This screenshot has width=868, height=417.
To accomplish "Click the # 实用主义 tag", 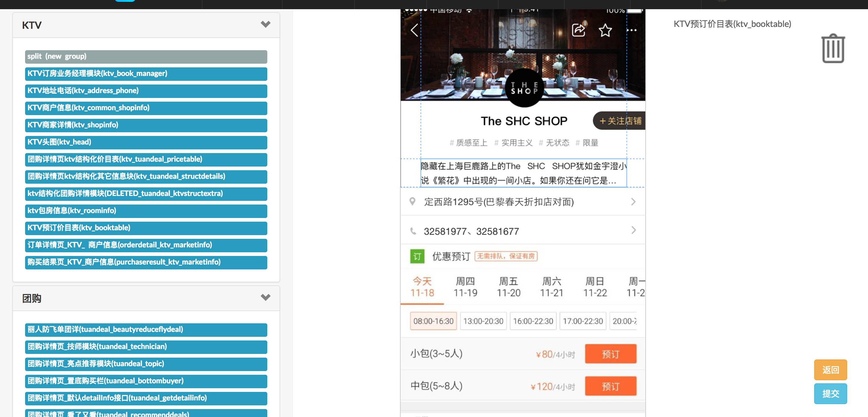I will coord(513,143).
